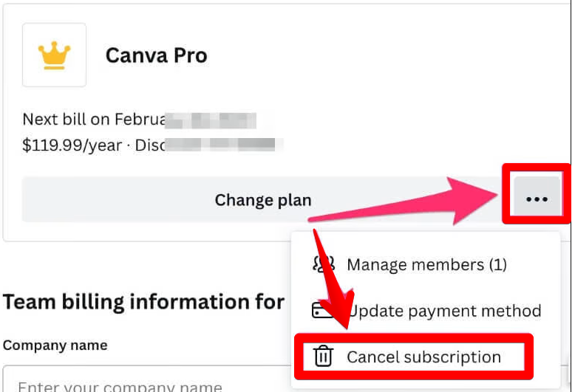Viewport: 575px width, 392px height.
Task: Choose Update payment method
Action: [x=443, y=311]
